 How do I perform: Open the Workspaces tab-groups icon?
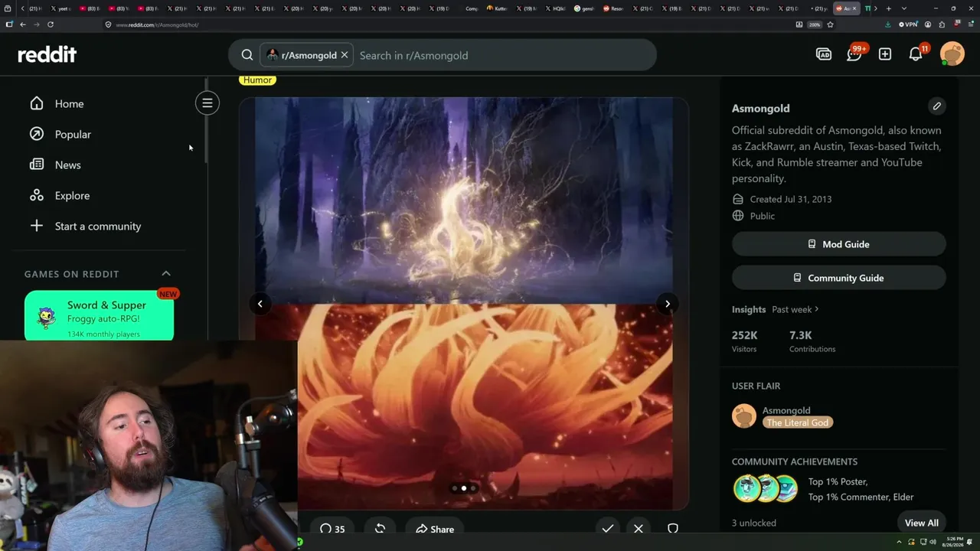tap(8, 8)
